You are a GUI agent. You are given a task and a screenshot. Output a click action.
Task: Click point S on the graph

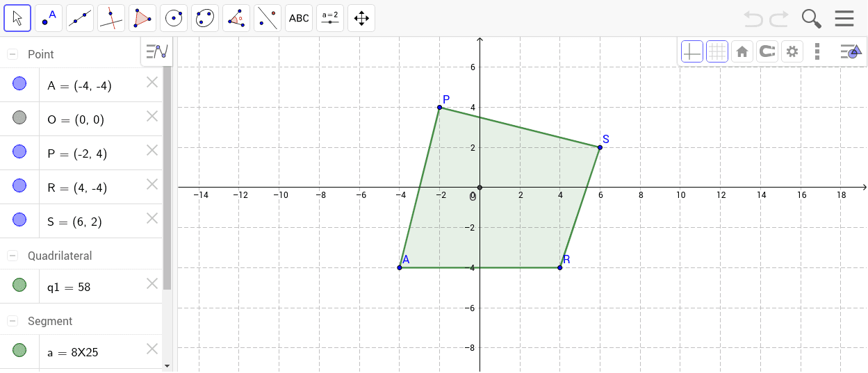point(600,147)
